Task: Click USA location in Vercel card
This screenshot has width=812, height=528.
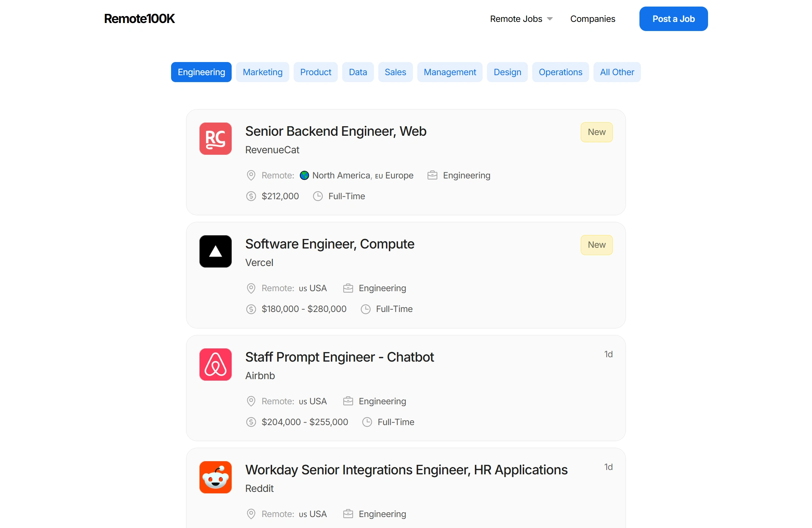Action: pyautogui.click(x=318, y=288)
